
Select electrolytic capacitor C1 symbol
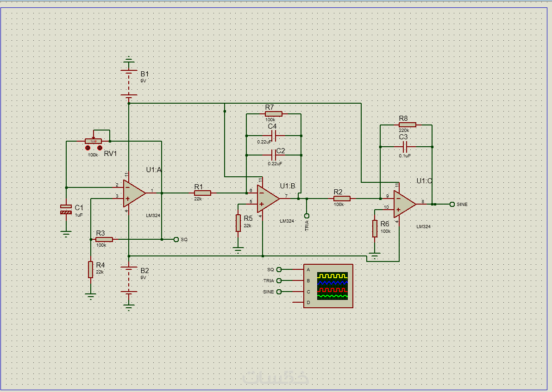[x=66, y=209]
